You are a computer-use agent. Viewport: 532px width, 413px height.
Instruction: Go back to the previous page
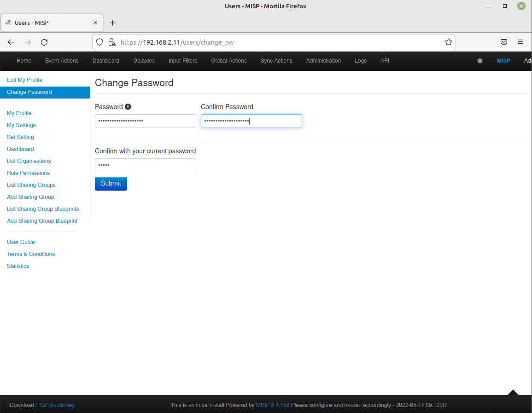point(11,42)
